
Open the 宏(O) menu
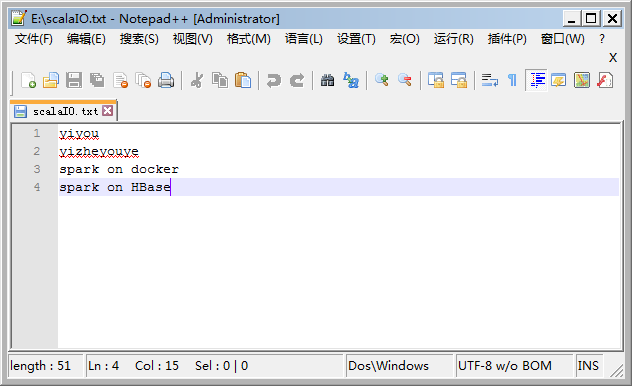(x=405, y=39)
